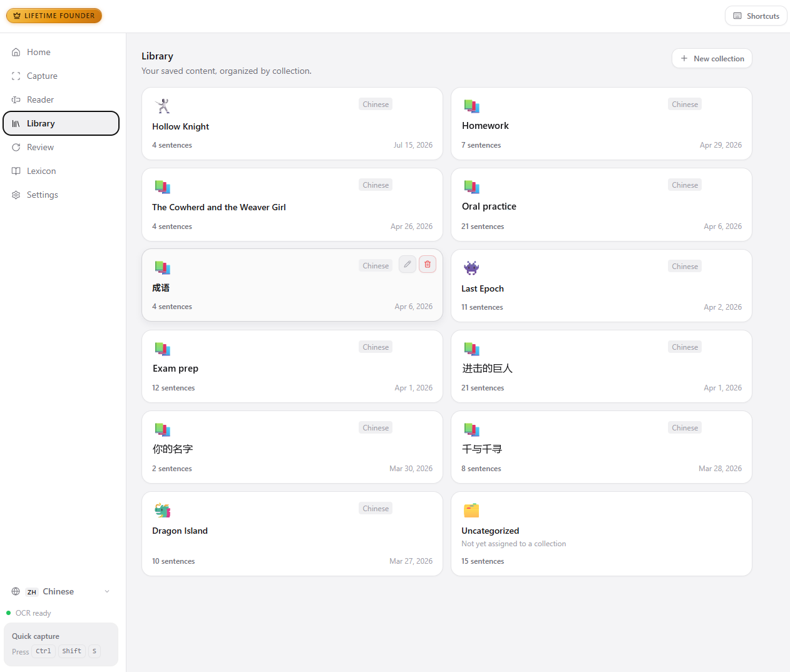Click the globe icon beside ZH Chinese

click(x=16, y=591)
